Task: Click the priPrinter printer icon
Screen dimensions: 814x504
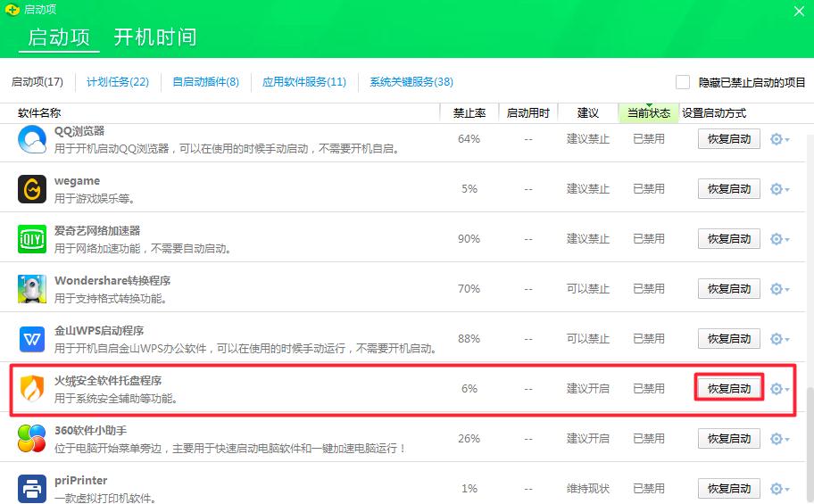Action: 32,489
